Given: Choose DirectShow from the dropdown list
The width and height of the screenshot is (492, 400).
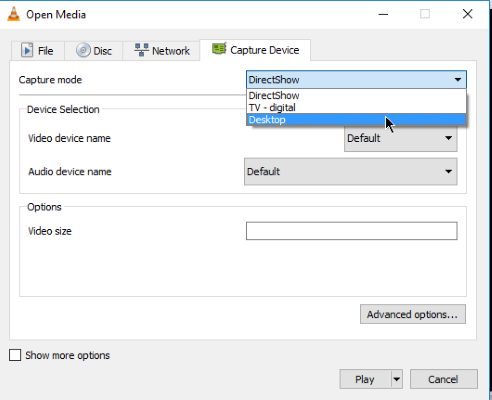Looking at the screenshot, I should [x=356, y=96].
